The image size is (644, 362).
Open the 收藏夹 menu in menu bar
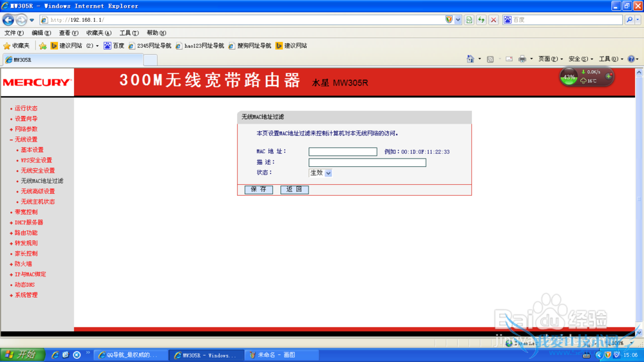tap(99, 33)
